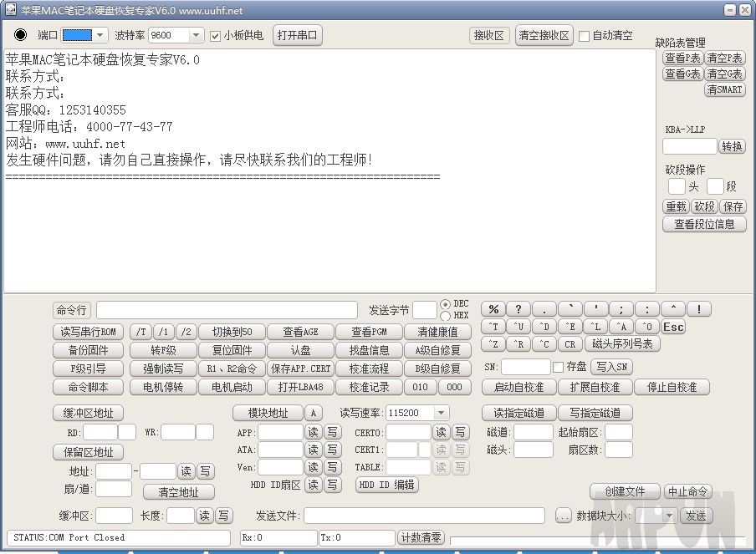Click the Esc key button
The width and height of the screenshot is (756, 554).
click(x=673, y=327)
